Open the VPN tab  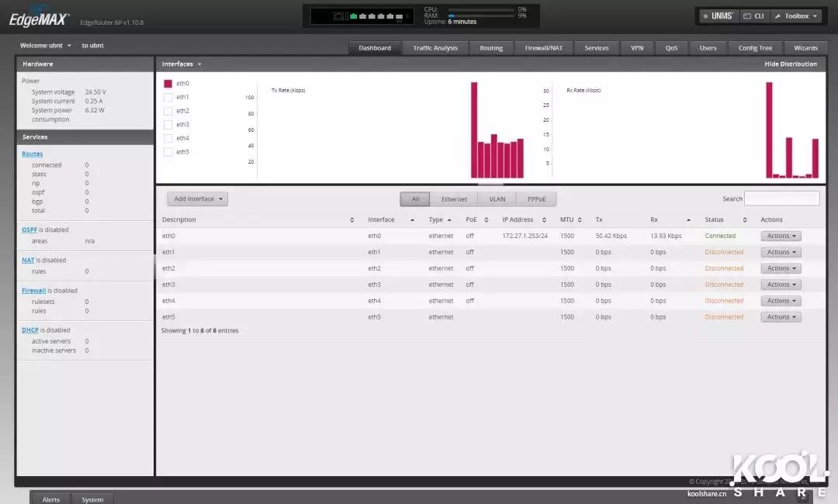coord(637,48)
